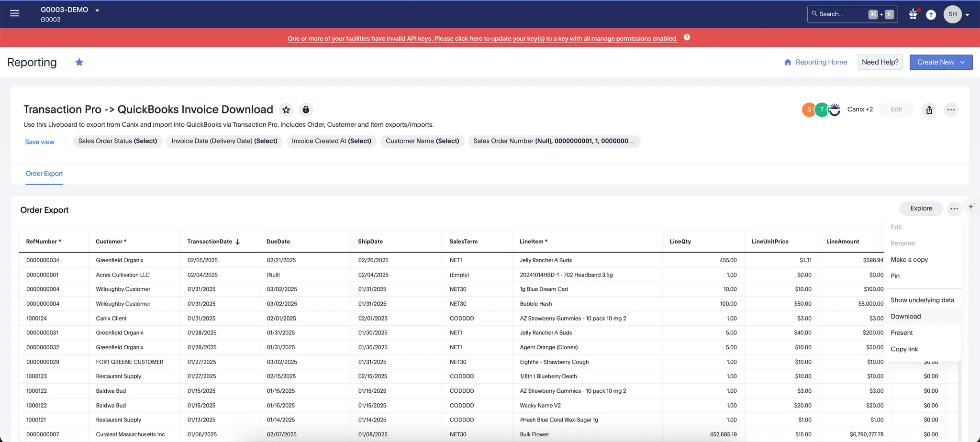The image size is (980, 442).
Task: Click the TransactionDate sort arrow
Action: tap(237, 242)
